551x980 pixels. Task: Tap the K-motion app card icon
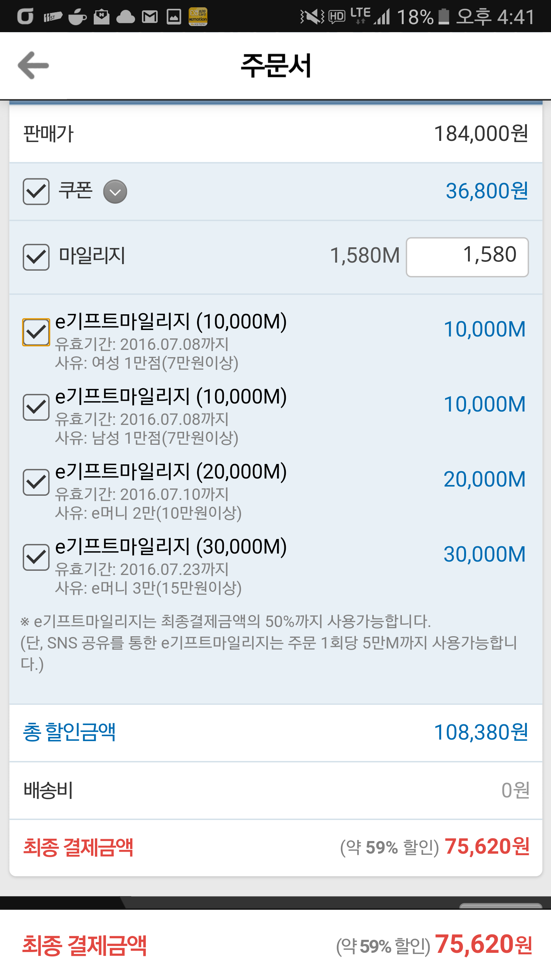(198, 17)
